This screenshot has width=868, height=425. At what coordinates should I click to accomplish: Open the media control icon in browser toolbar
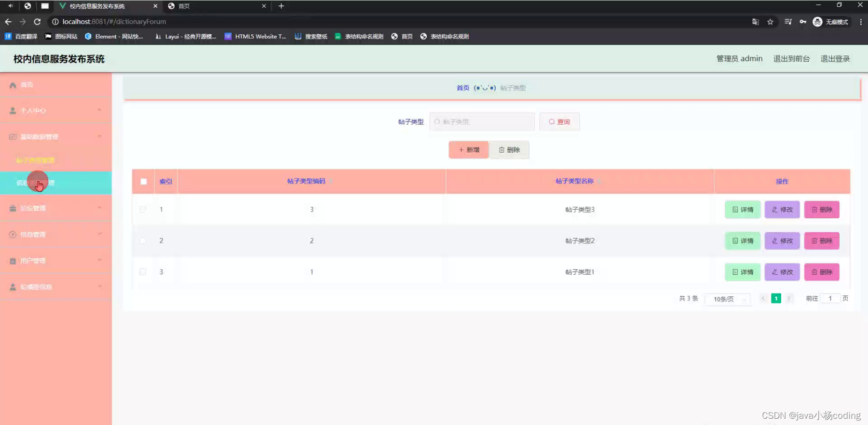788,22
